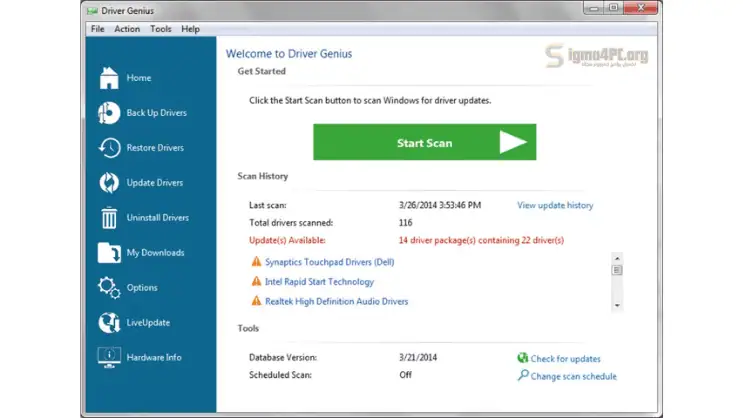Open the Help menu

click(190, 29)
